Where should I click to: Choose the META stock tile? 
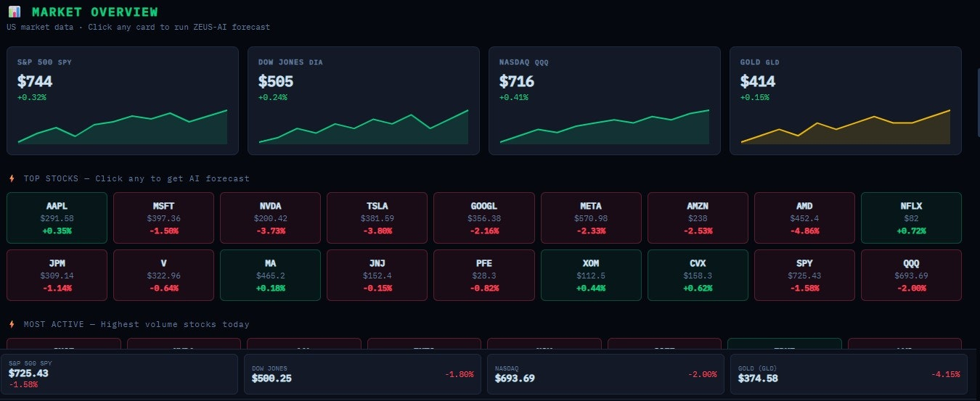pyautogui.click(x=591, y=218)
